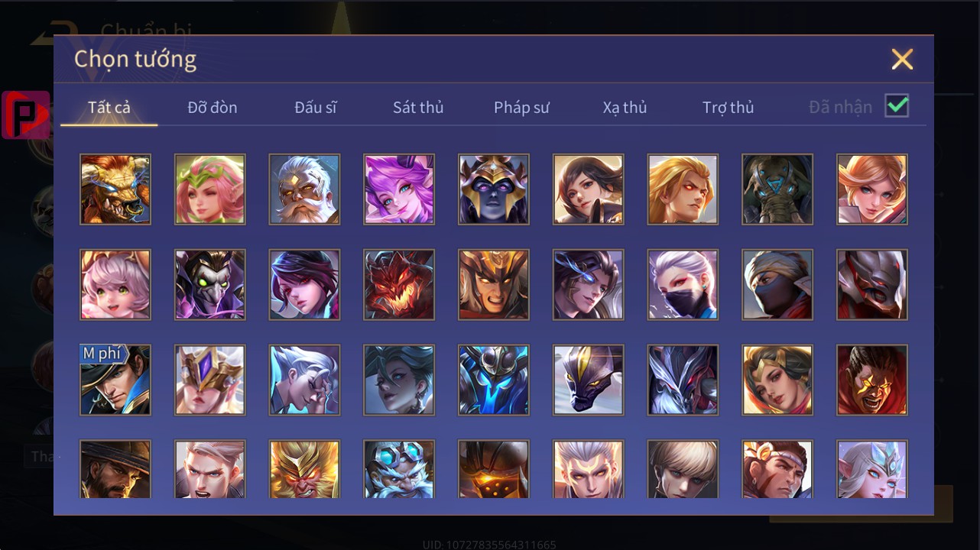Show the 'Pháp sư' heroes tab

pyautogui.click(x=521, y=107)
